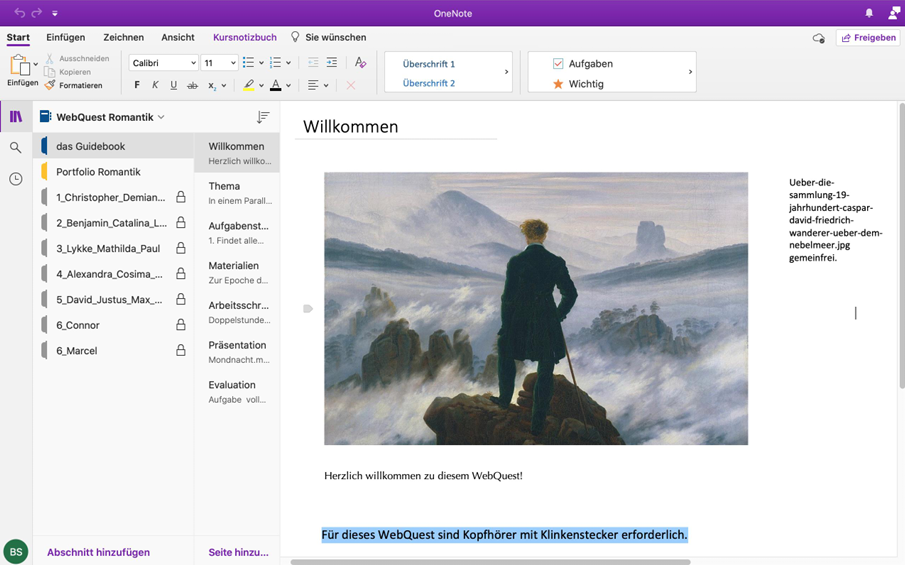Increase the paragraph indent
The image size is (905, 565).
click(x=332, y=63)
